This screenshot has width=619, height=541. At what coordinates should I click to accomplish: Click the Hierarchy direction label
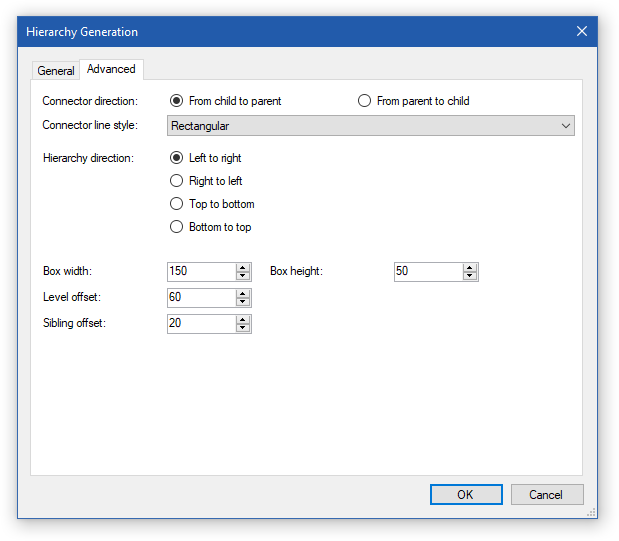(88, 158)
